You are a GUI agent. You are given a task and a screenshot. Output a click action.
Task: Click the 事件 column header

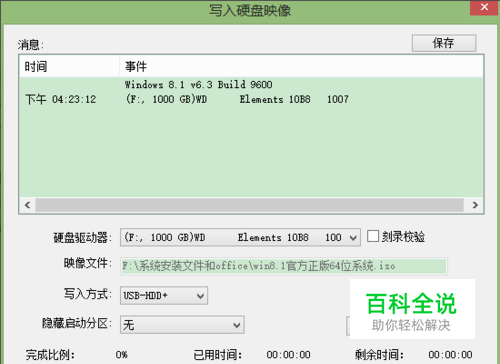click(301, 66)
